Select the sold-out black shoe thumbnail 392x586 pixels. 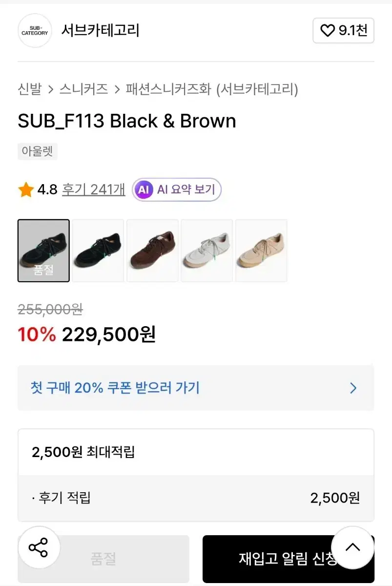[x=44, y=251]
